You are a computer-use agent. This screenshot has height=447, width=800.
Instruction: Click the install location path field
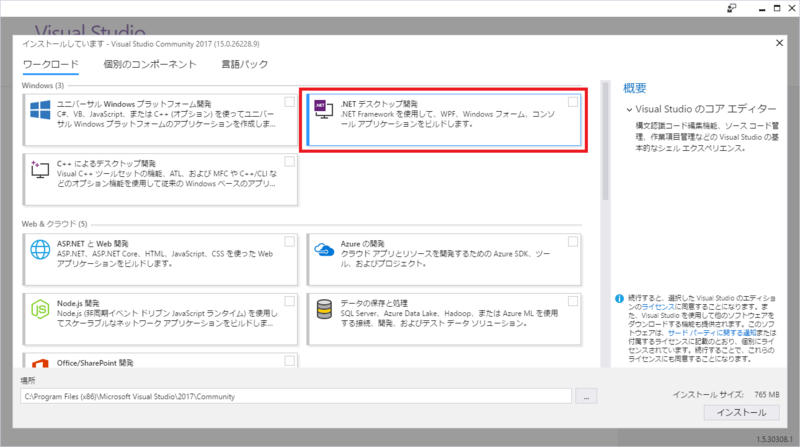coord(296,396)
